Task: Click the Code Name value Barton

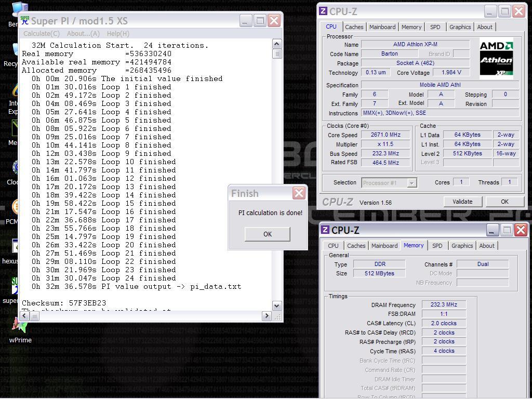Action: pyautogui.click(x=389, y=54)
